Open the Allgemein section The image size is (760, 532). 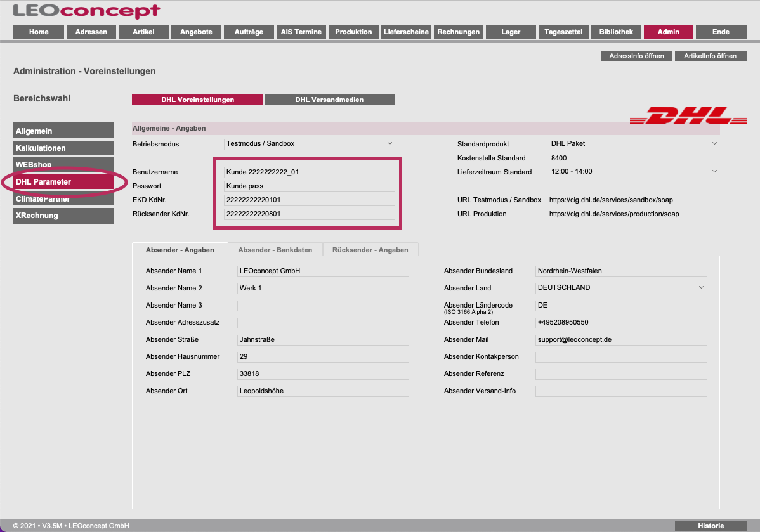click(63, 131)
